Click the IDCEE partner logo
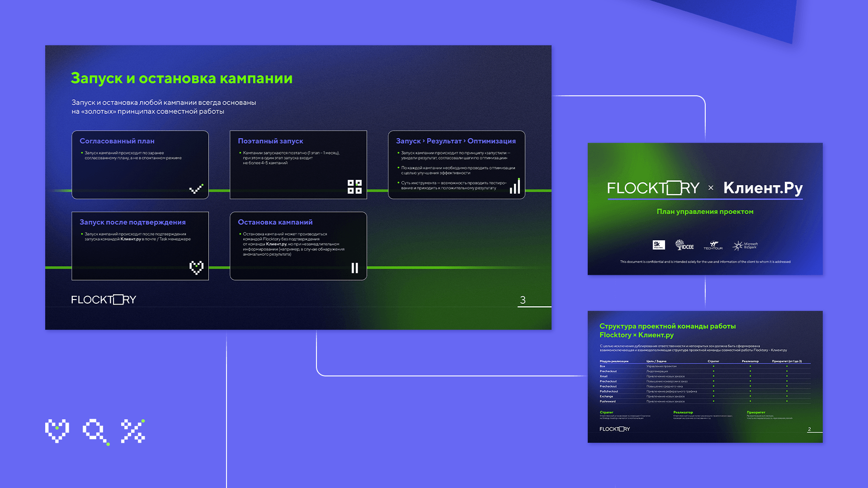Screen dimensions: 868x488 point(684,245)
